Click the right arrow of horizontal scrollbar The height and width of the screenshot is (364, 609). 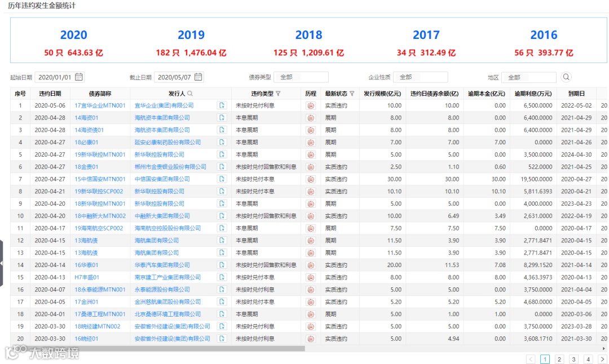tap(603, 348)
